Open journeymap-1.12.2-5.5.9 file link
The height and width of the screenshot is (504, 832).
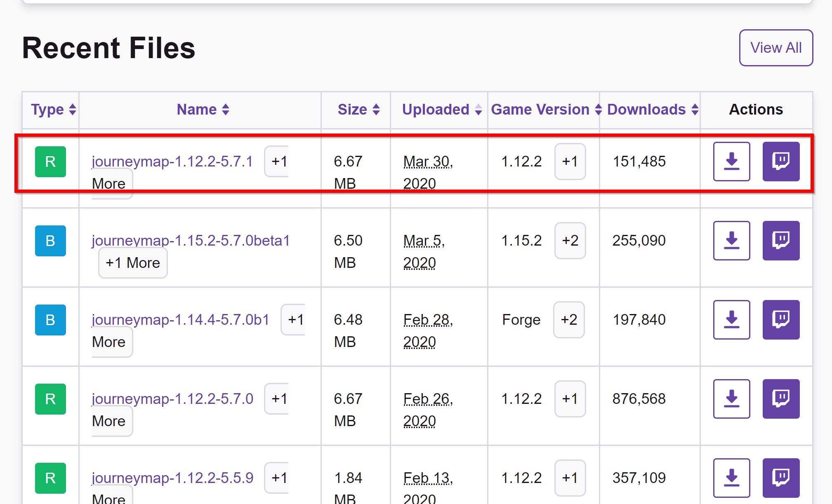(x=172, y=478)
